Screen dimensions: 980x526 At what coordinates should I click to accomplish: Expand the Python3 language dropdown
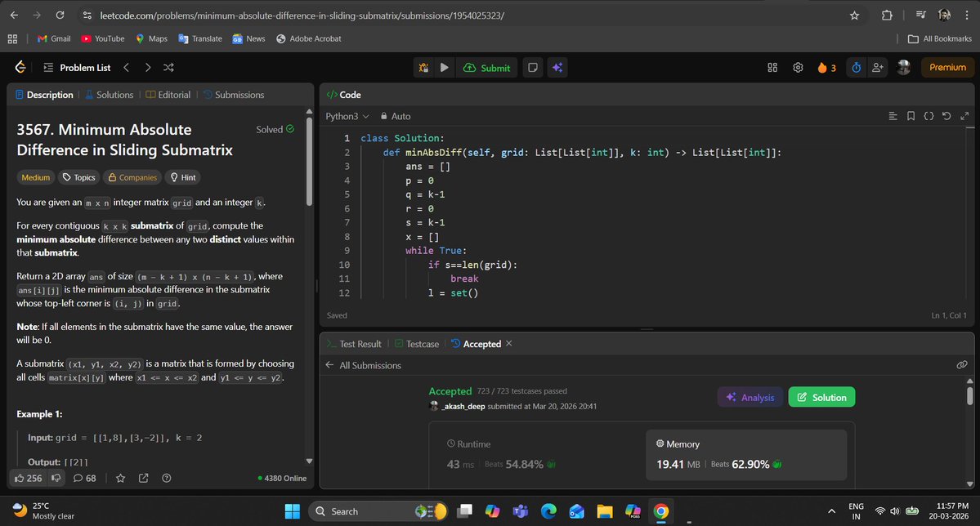tap(347, 116)
